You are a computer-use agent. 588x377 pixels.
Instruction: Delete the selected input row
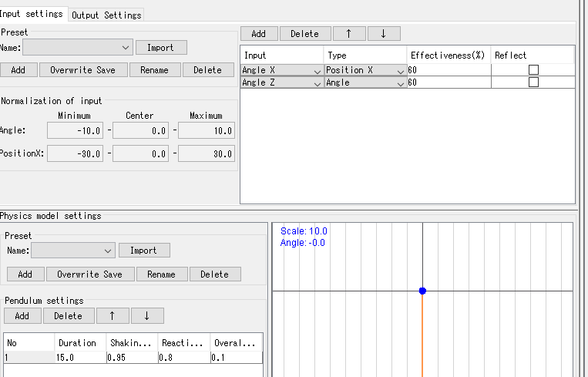(x=305, y=34)
